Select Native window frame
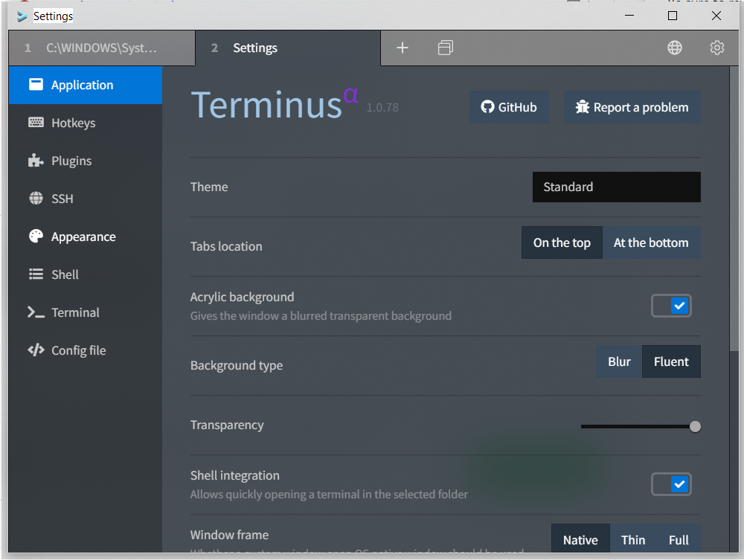This screenshot has height=560, width=744. [580, 540]
